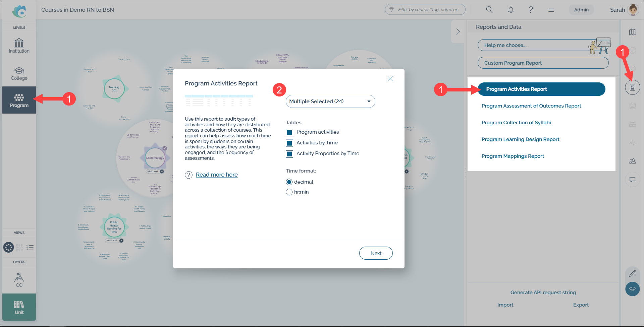Click the Epidemiology course node

pos(155,158)
